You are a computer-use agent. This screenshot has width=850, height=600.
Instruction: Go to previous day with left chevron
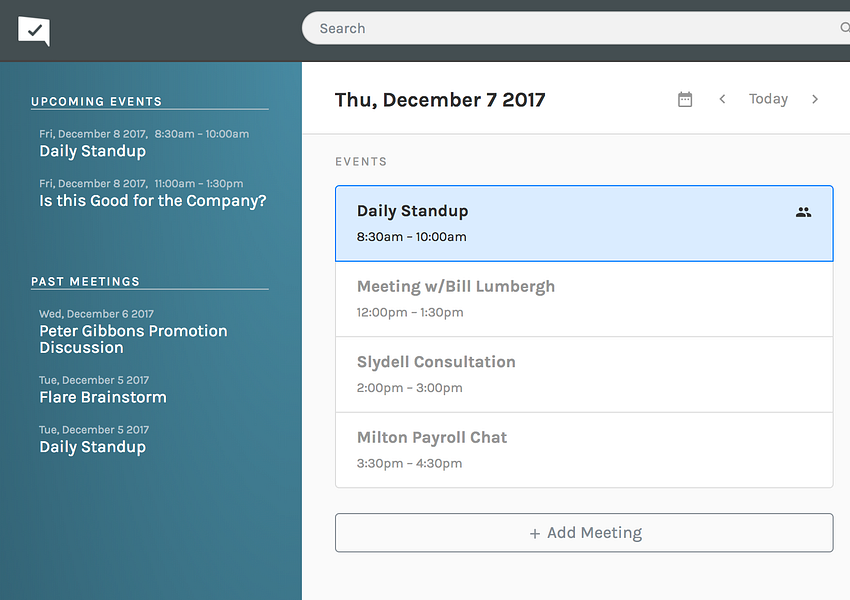(x=722, y=99)
